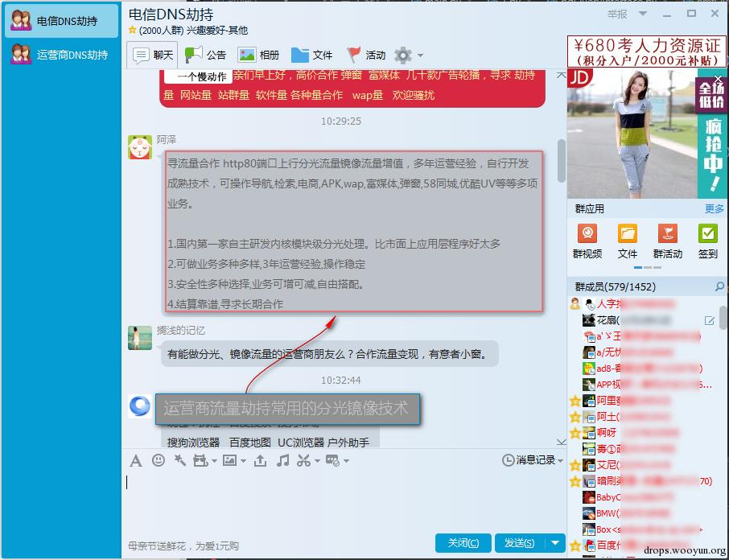Click the window shake magic-wand icon
Viewport: 729px width, 560px height.
[x=180, y=460]
